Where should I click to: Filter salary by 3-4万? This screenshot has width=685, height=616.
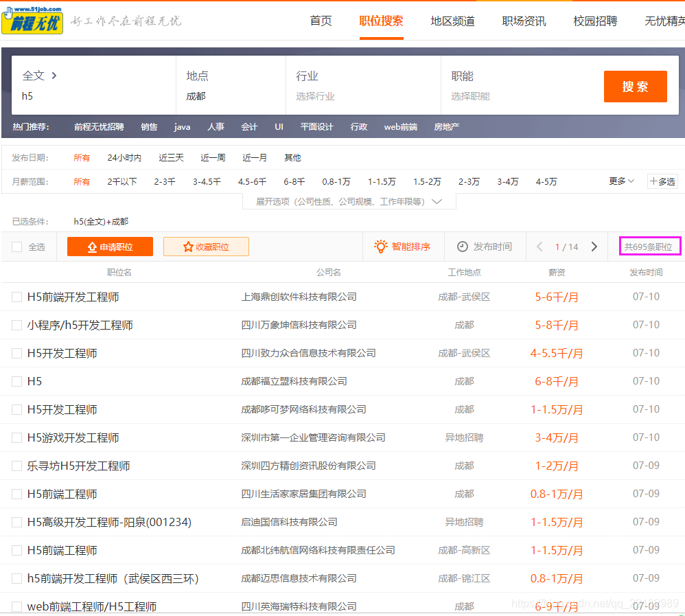[508, 181]
